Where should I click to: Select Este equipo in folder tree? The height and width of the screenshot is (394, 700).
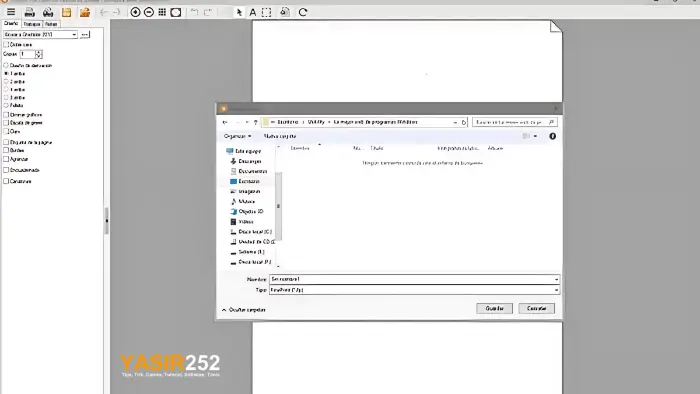[x=244, y=151]
